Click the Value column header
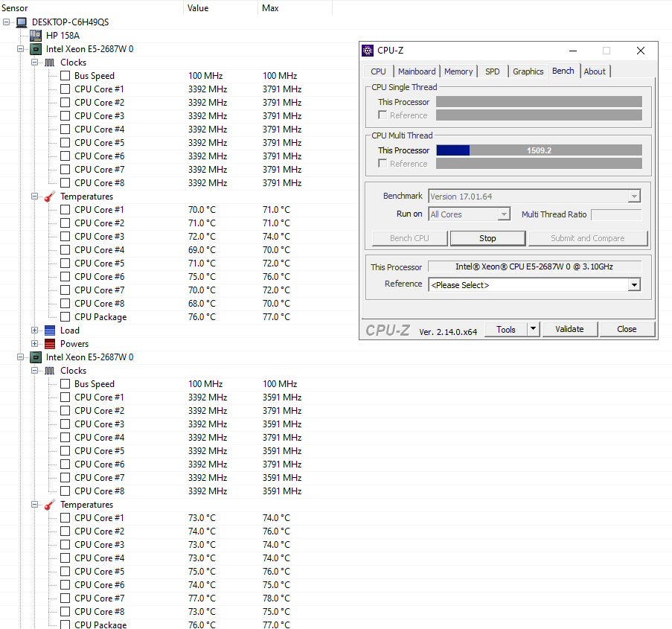672x629 pixels. click(221, 7)
